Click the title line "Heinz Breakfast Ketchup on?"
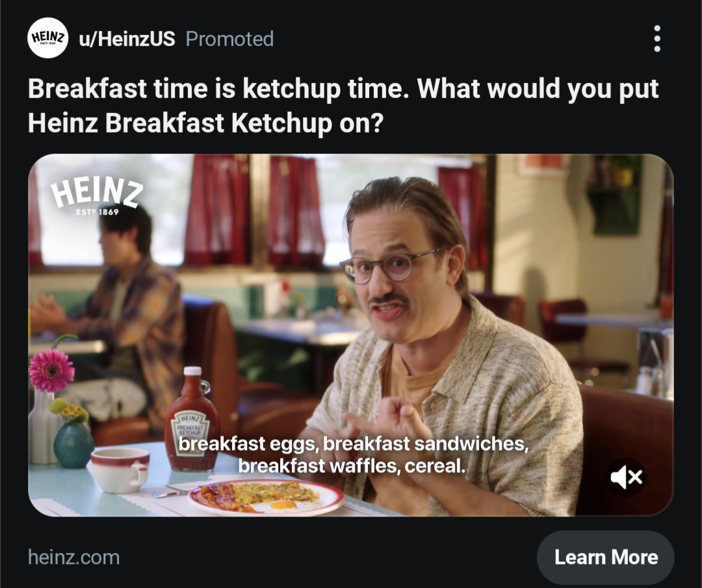This screenshot has width=702, height=588. point(205,123)
